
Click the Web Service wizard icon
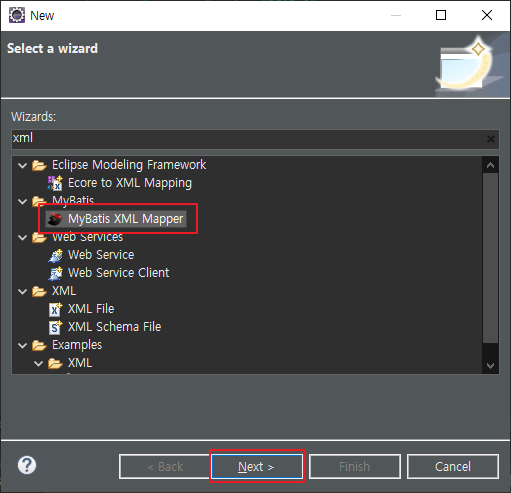(x=55, y=255)
